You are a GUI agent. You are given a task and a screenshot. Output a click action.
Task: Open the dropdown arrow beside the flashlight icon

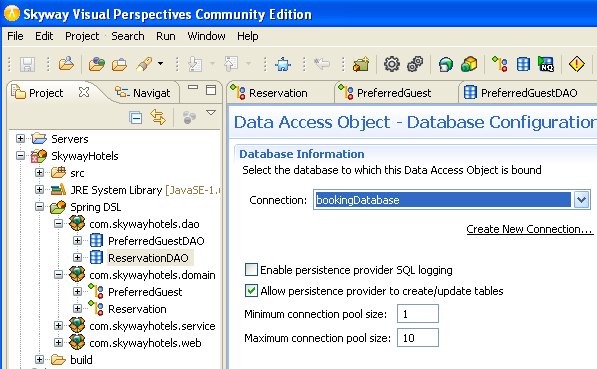161,64
